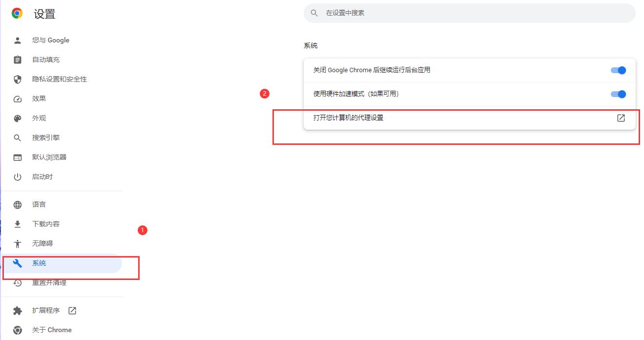Click the download icon for 下载内容

pyautogui.click(x=18, y=224)
